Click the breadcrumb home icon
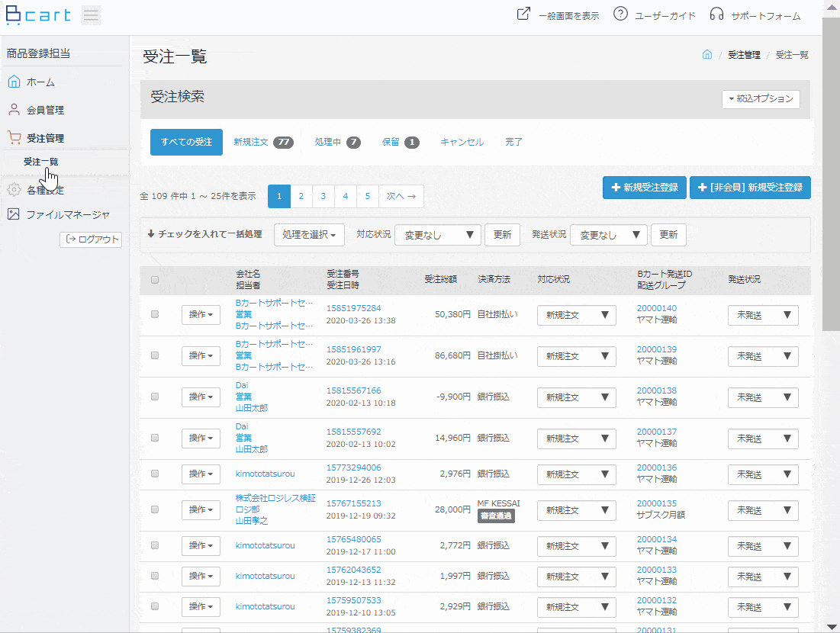 (707, 55)
